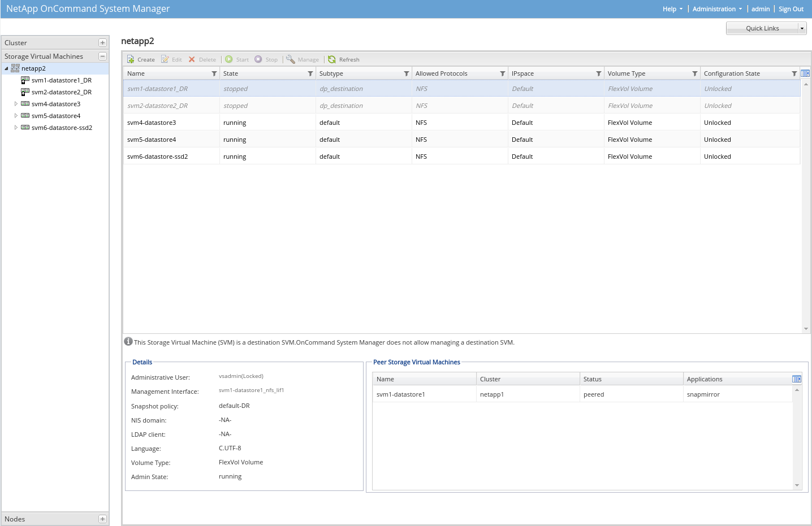The height and width of the screenshot is (526, 812).
Task: Click the Refresh icon in toolbar
Action: pyautogui.click(x=332, y=59)
